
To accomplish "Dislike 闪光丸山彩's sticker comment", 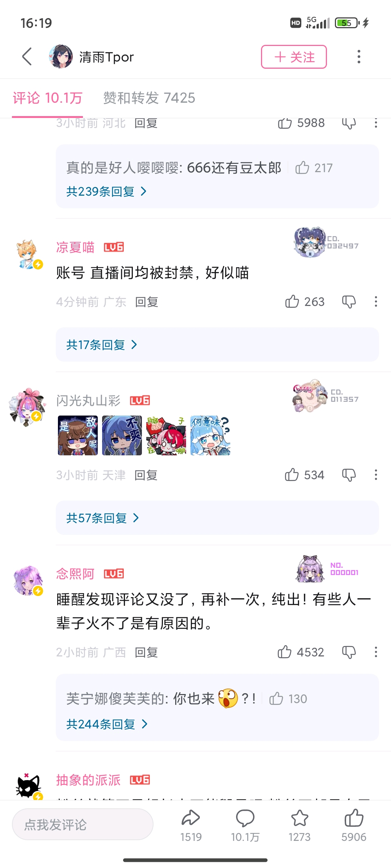I will coord(349,475).
